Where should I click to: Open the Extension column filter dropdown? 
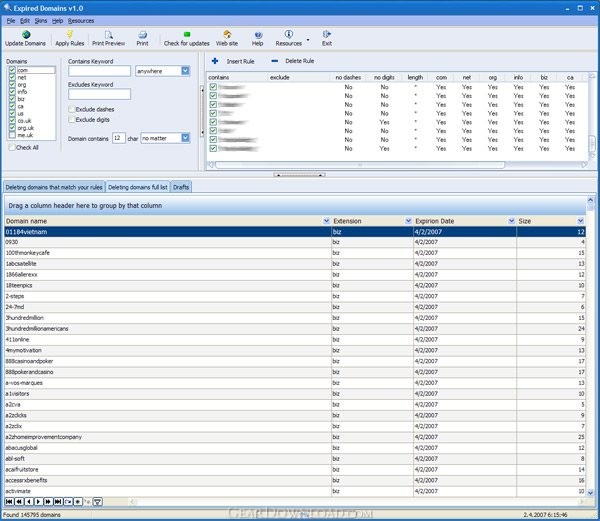click(x=408, y=221)
